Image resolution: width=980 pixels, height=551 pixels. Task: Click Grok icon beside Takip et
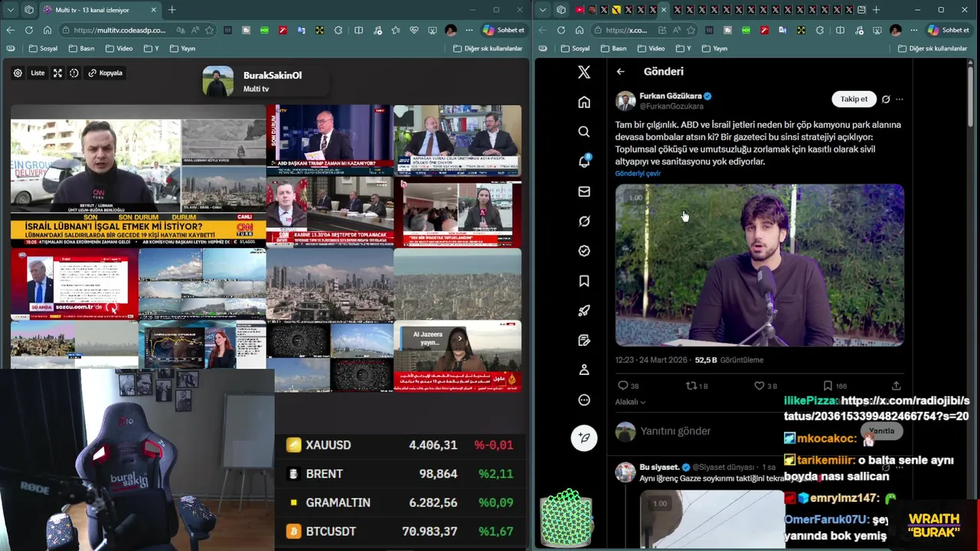[886, 99]
